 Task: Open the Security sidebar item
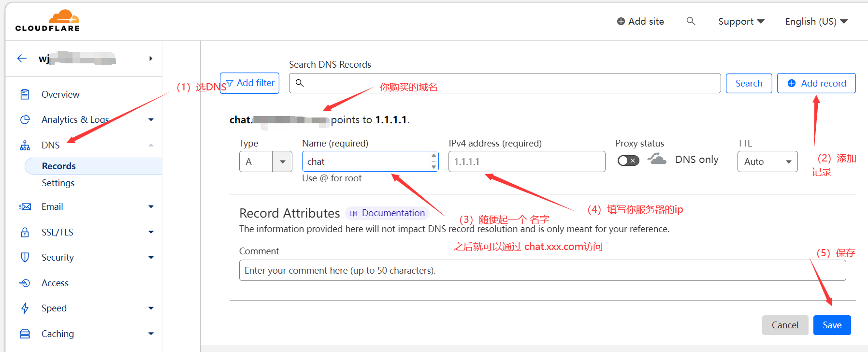pos(58,257)
